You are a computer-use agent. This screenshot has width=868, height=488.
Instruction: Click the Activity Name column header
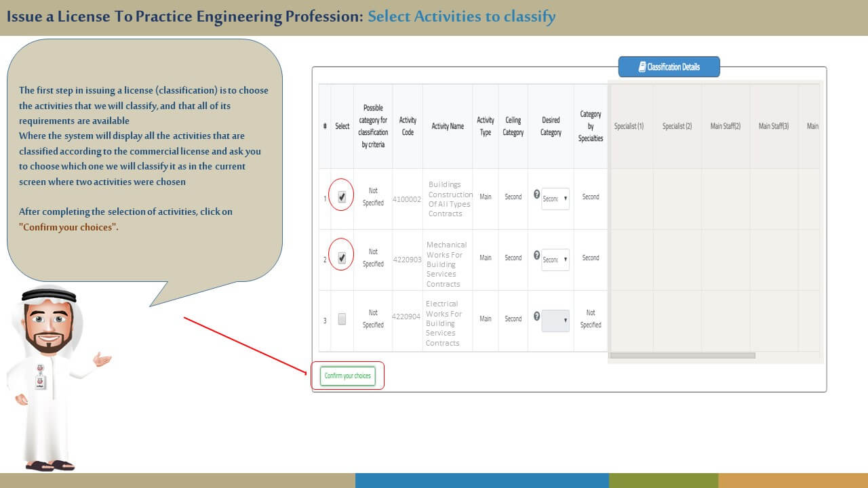[448, 126]
